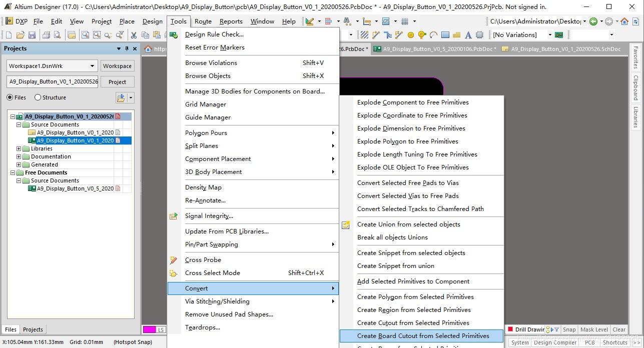Open Projects panel options dropdown arrow

(x=119, y=48)
